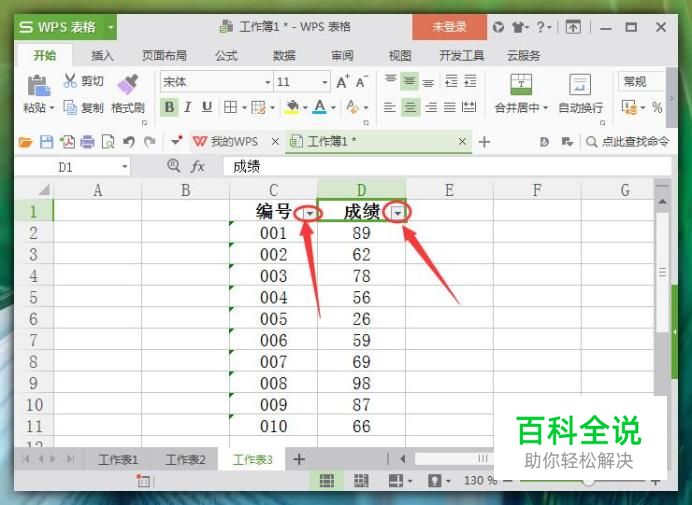Image resolution: width=692 pixels, height=505 pixels.
Task: Open the number format 常规 dropdown
Action: coord(641,82)
